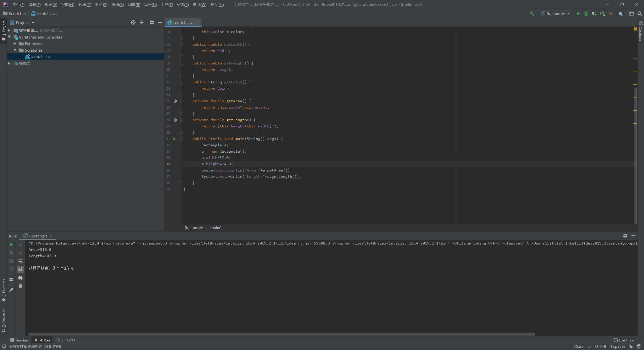Run with coverage shield icon
Screen dimensions: 644x350
point(594,14)
